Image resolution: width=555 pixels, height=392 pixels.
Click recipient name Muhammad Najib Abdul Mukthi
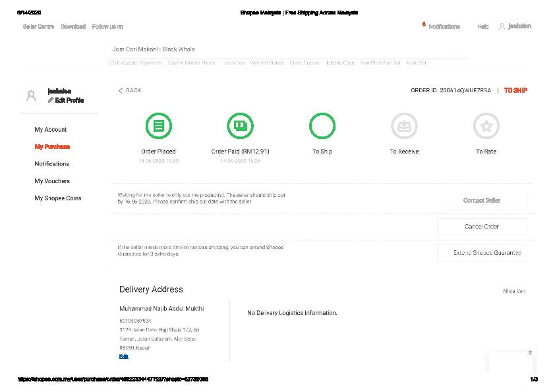point(161,308)
